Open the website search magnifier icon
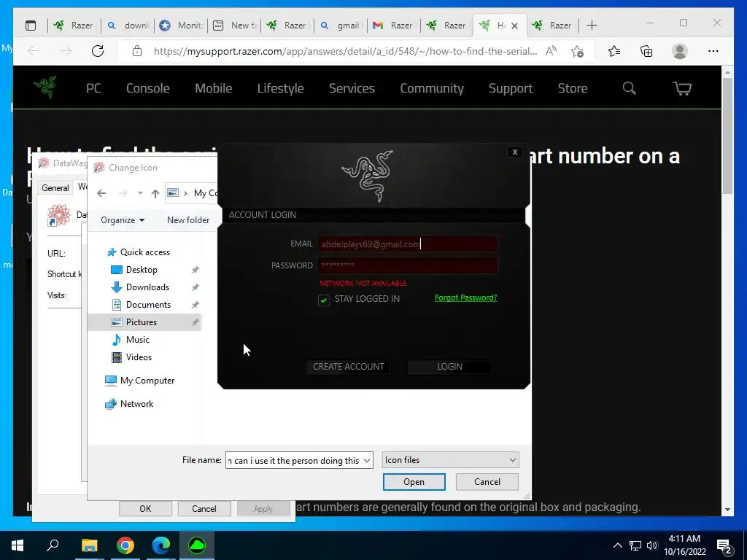The height and width of the screenshot is (560, 747). point(630,88)
